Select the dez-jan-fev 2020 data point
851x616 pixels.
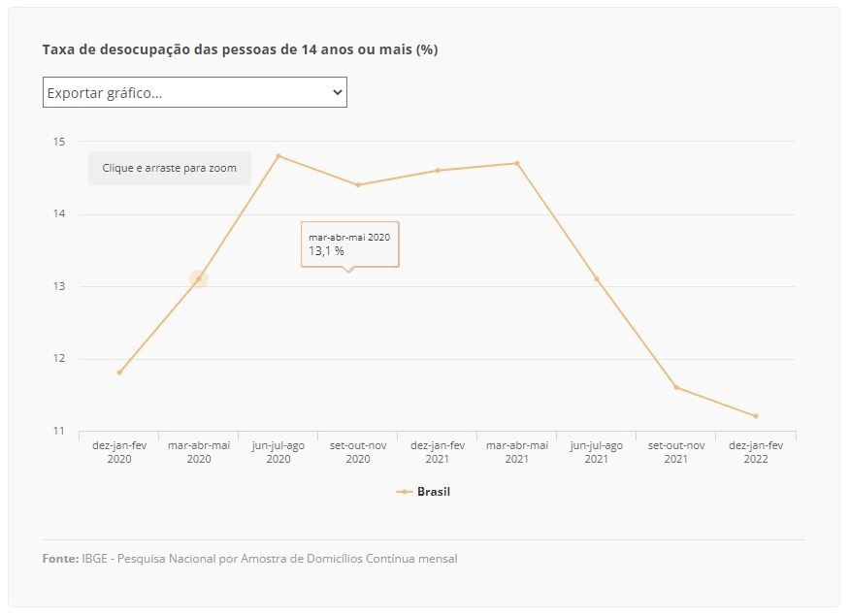click(119, 373)
